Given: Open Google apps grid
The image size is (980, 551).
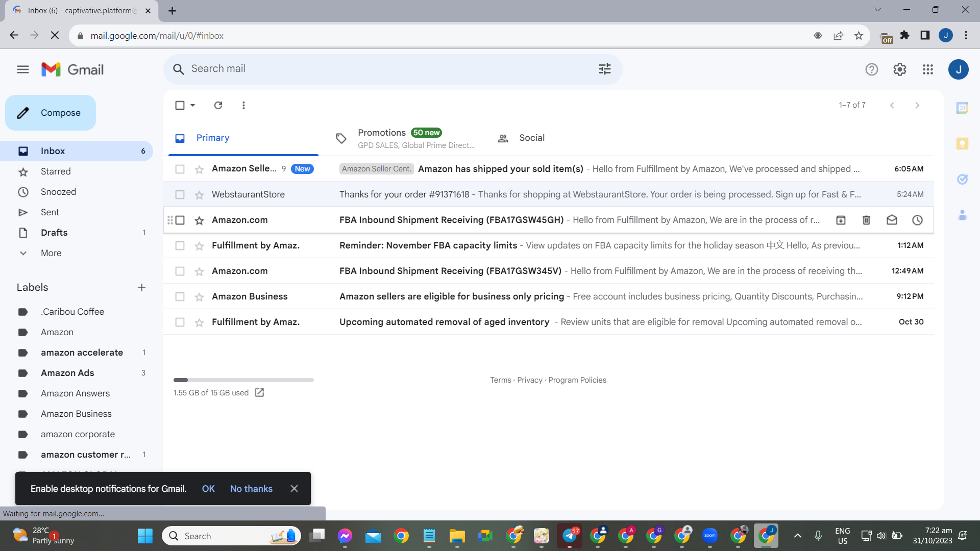Looking at the screenshot, I should point(928,69).
